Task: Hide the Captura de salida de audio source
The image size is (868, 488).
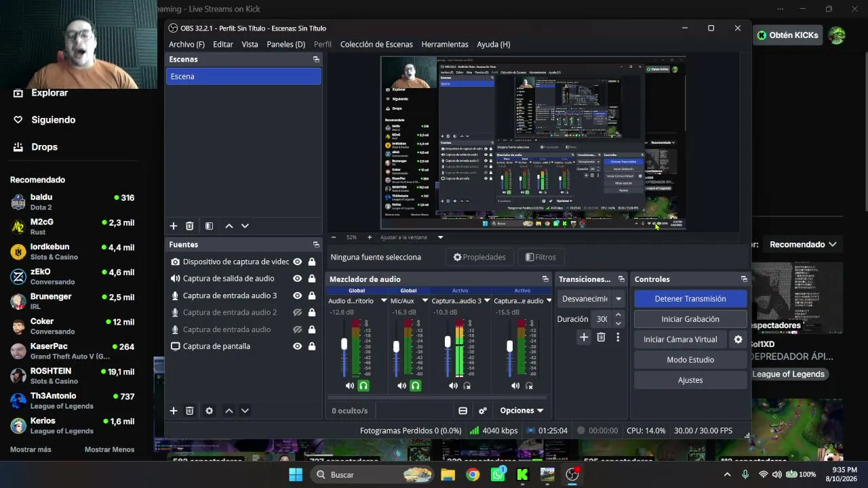Action: click(297, 279)
